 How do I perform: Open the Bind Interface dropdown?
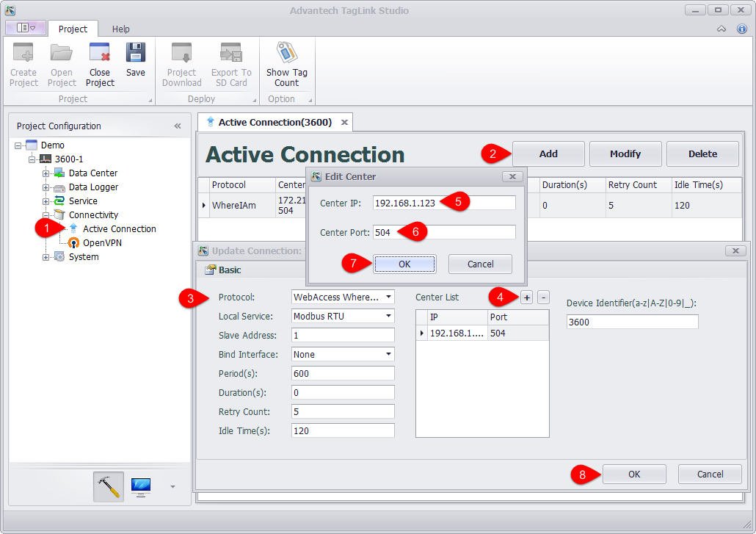[x=388, y=355]
